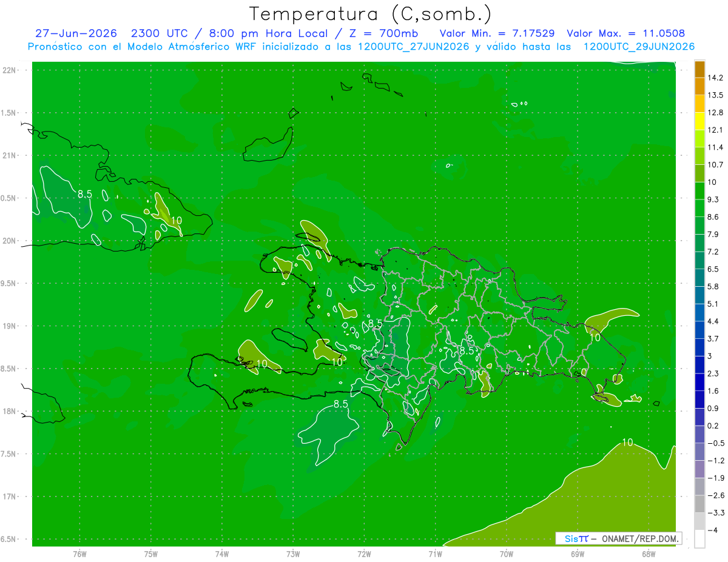Click the 14.2 legend value
Viewport: 728px width, 562px height.
(716, 78)
